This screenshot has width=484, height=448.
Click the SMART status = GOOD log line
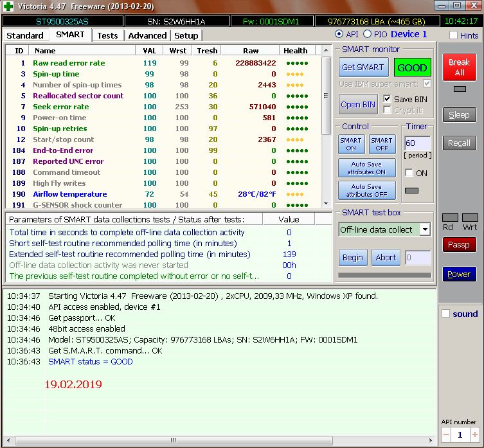coord(90,361)
